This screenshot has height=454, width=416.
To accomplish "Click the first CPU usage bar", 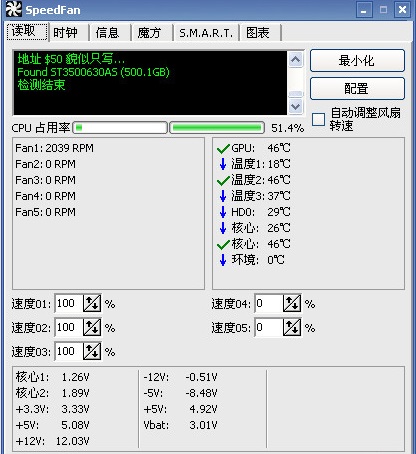I will [120, 128].
